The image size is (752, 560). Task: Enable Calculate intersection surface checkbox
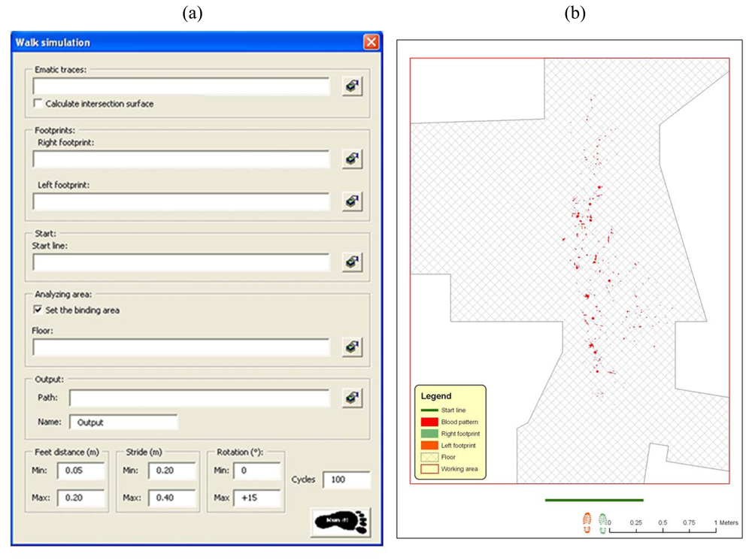38,104
